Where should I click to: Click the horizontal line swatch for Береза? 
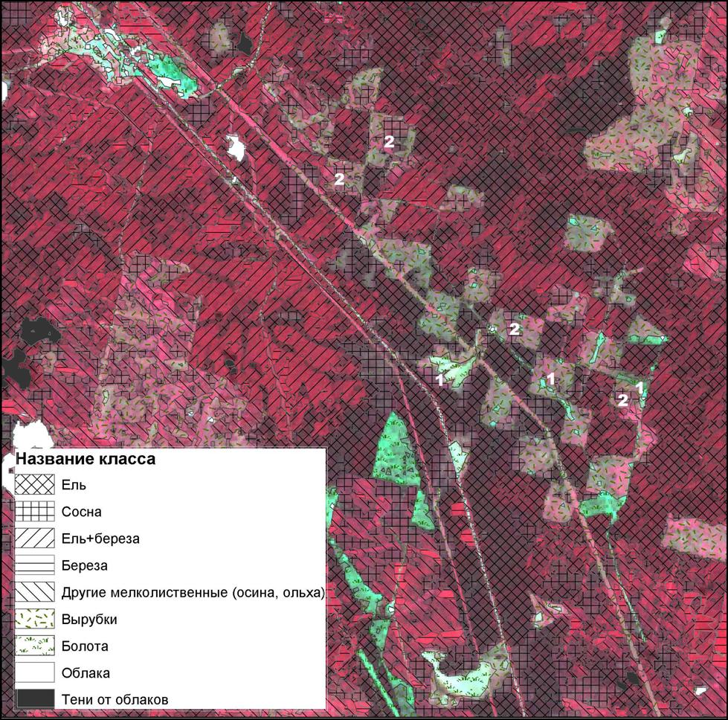35,565
